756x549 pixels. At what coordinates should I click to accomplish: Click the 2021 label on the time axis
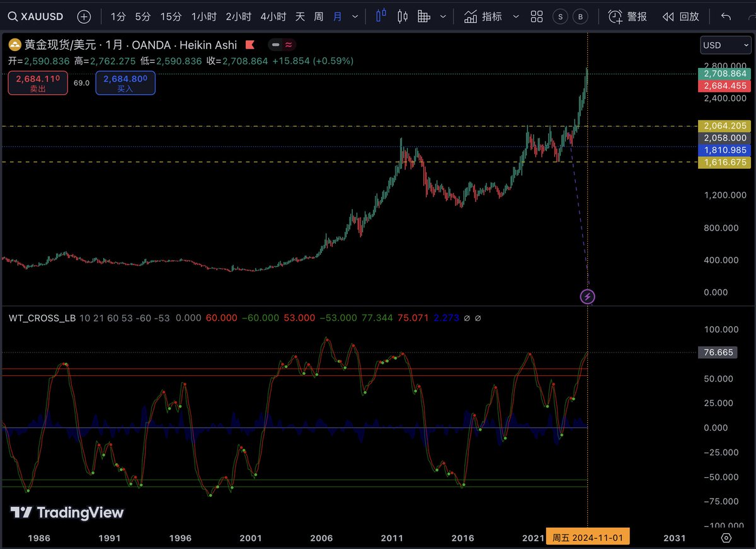(534, 538)
